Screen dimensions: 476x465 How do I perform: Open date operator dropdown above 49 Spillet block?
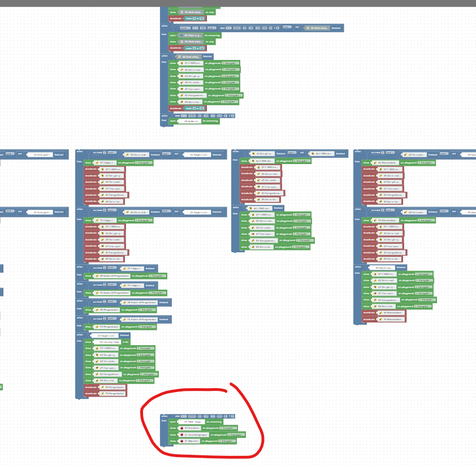tap(184, 116)
